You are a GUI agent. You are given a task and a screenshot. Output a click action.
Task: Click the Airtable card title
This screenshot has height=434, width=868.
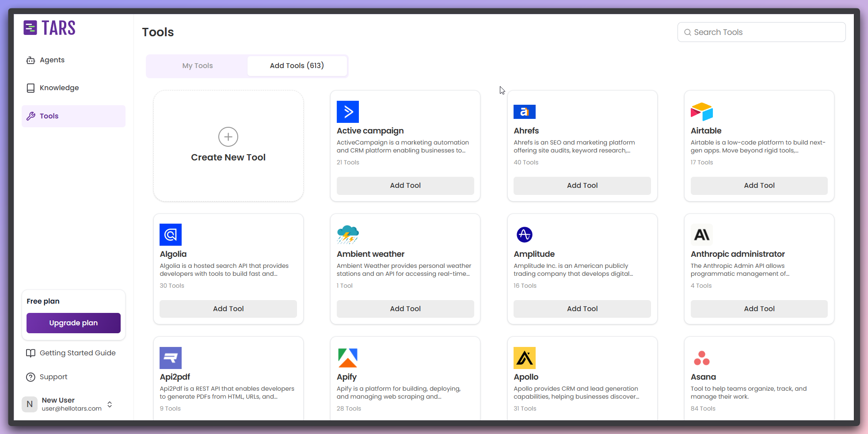[x=706, y=131]
